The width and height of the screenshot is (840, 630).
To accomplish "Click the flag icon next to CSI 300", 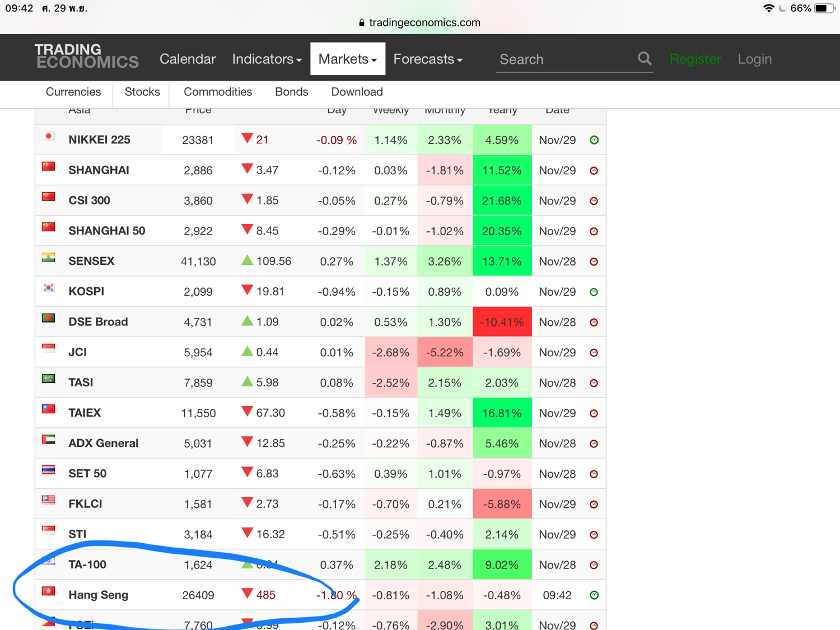I will tap(49, 196).
